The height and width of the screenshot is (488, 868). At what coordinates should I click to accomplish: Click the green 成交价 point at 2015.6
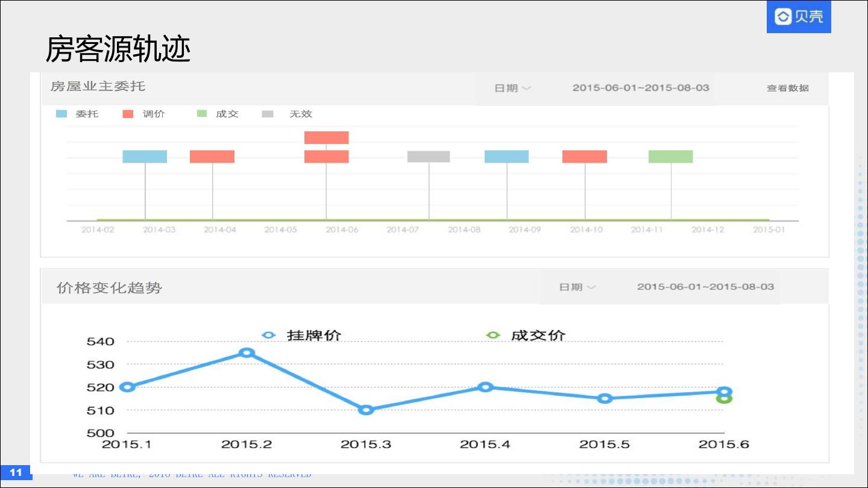pos(725,399)
